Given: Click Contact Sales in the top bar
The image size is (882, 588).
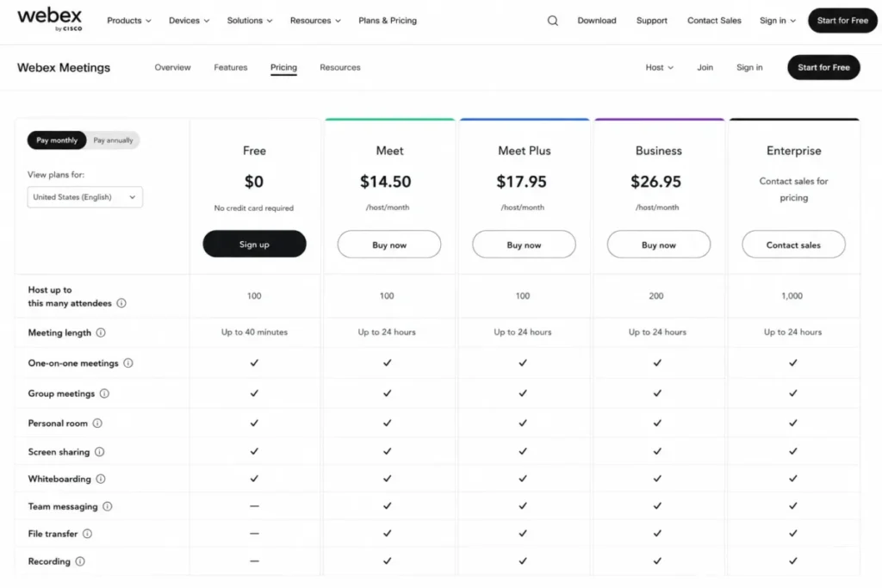Looking at the screenshot, I should [714, 21].
